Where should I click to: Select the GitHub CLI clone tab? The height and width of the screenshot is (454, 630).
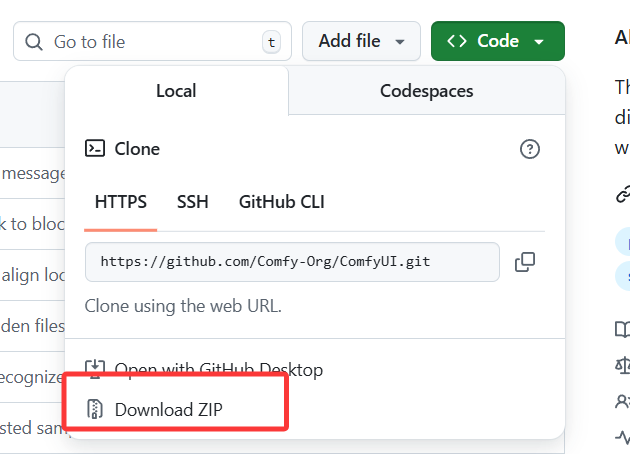coord(281,202)
